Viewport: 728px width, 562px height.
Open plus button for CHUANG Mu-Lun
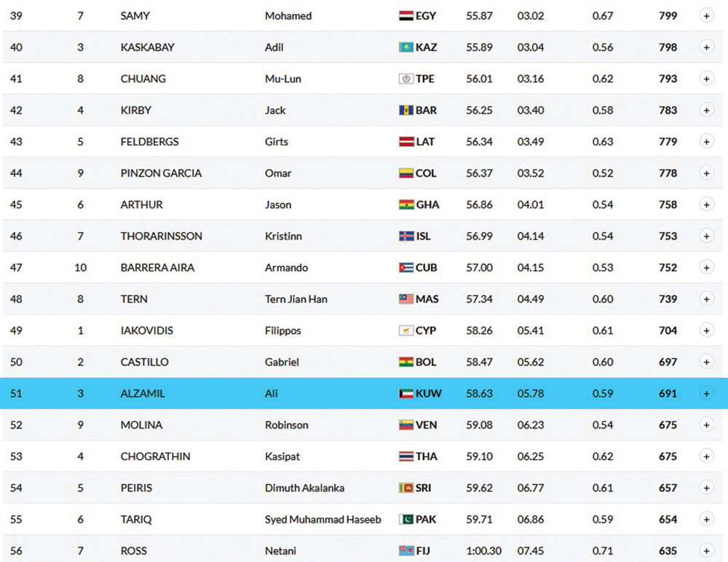(x=706, y=79)
